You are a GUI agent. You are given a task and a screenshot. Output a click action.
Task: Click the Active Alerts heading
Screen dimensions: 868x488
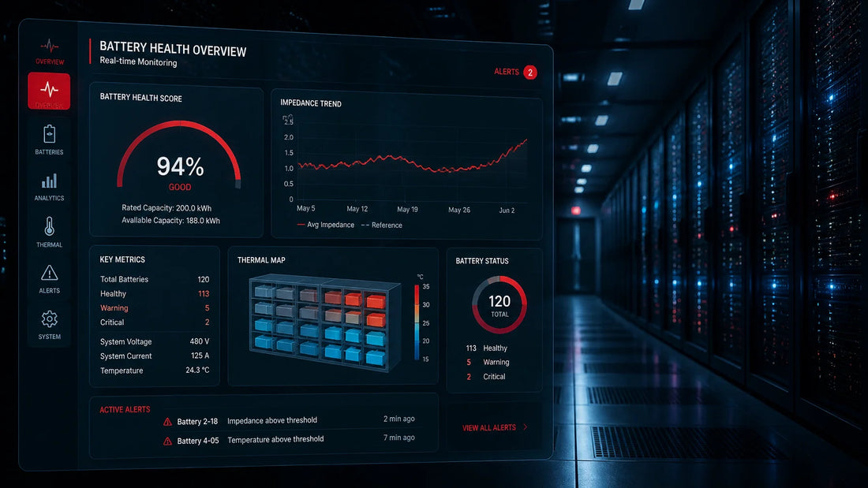125,409
